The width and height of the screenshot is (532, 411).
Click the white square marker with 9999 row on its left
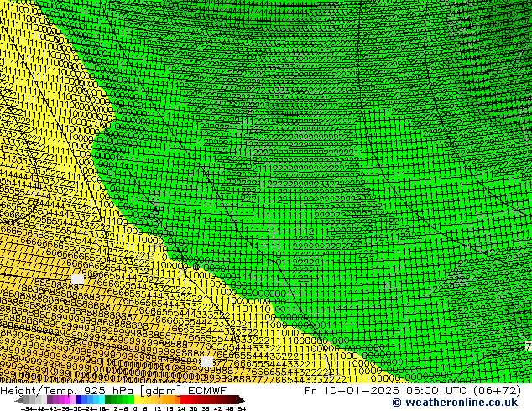[x=206, y=362]
